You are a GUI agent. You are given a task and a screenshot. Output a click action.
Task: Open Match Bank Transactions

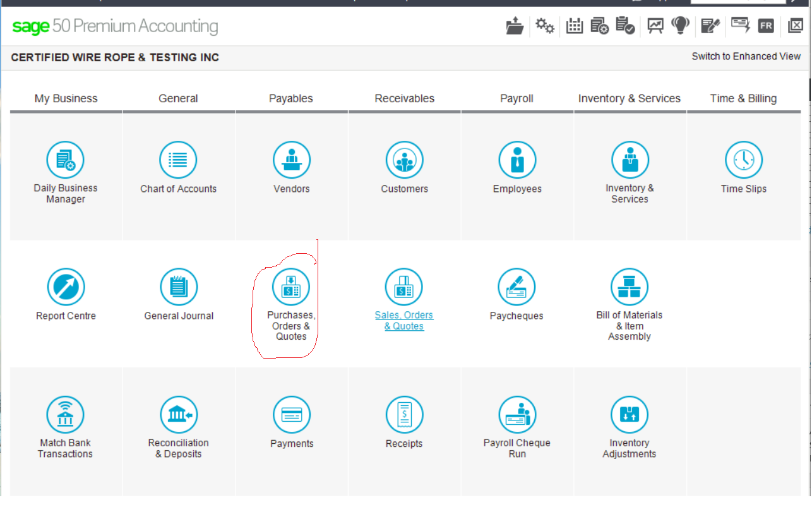[65, 415]
